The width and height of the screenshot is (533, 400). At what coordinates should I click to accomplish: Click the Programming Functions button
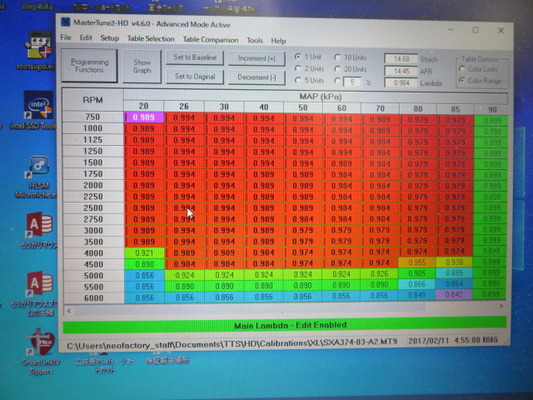click(x=89, y=66)
